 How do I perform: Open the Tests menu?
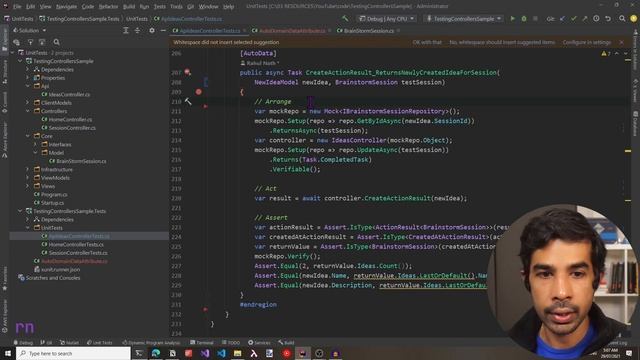[160, 7]
